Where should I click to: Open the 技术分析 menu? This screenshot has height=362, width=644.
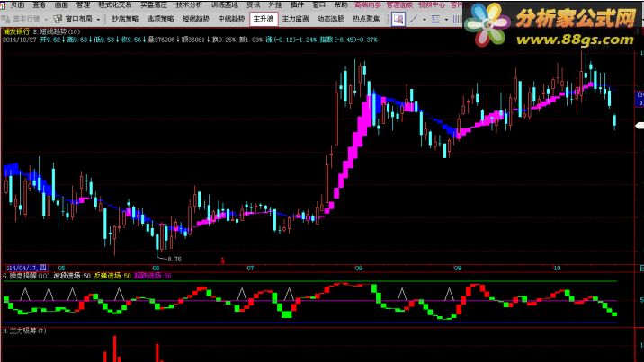point(190,4)
